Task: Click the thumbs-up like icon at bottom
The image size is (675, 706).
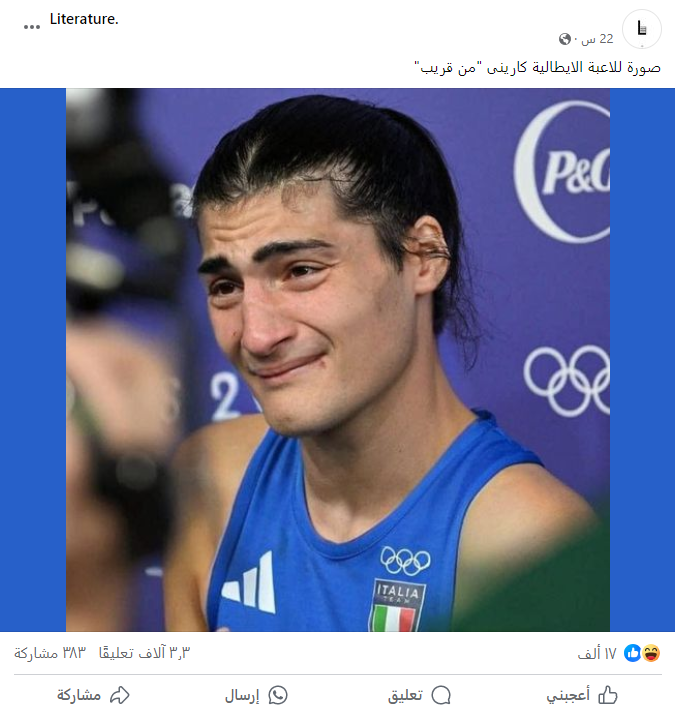Action: [x=608, y=695]
